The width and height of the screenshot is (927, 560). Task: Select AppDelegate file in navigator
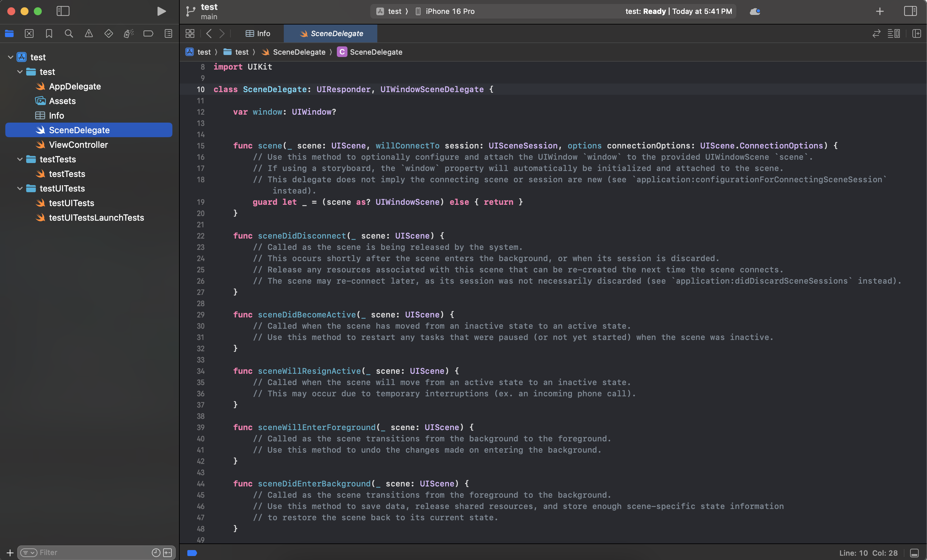coord(75,86)
